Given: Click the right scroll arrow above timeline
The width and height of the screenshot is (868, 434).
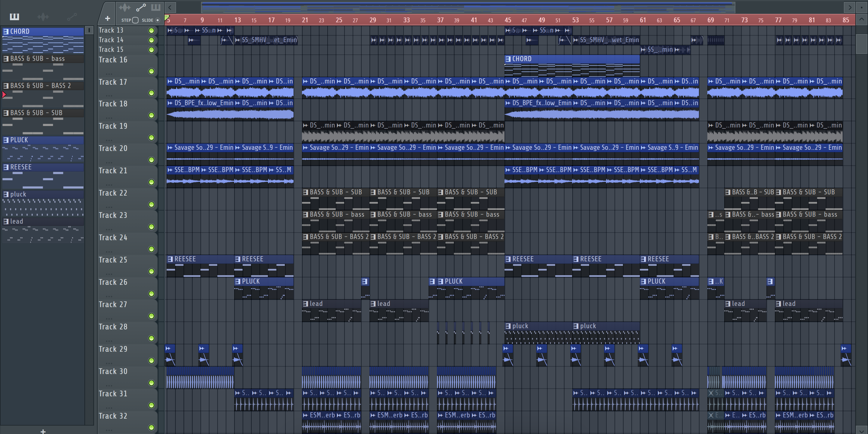Looking at the screenshot, I should [850, 7].
